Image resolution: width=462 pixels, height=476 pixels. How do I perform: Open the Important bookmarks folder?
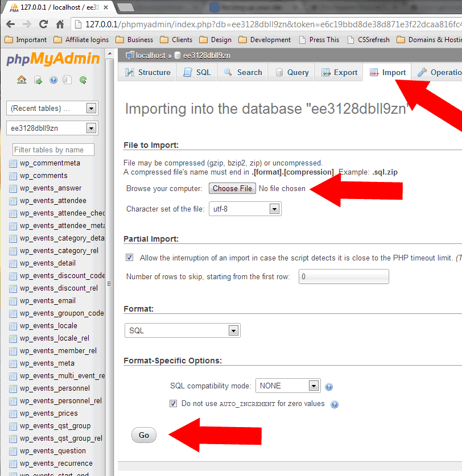(x=26, y=40)
